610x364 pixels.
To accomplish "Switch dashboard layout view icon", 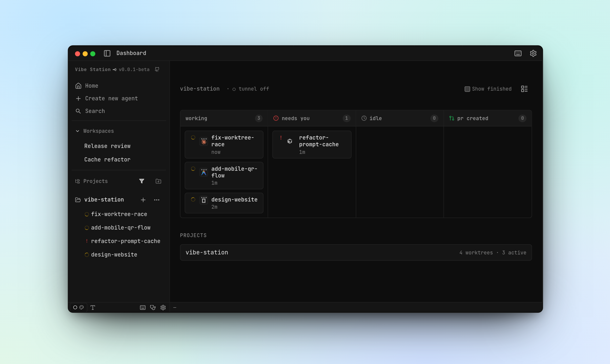I will point(524,89).
